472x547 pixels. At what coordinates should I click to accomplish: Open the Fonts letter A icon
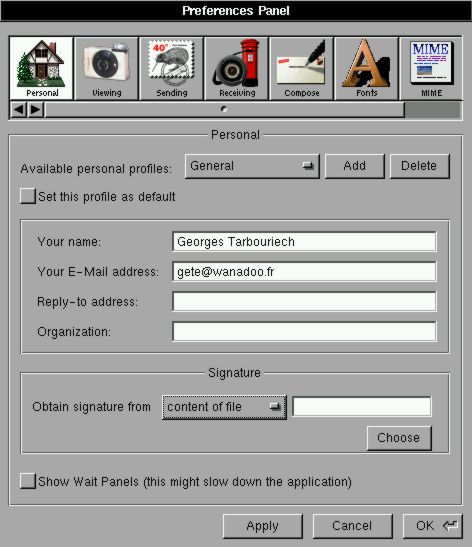[367, 68]
